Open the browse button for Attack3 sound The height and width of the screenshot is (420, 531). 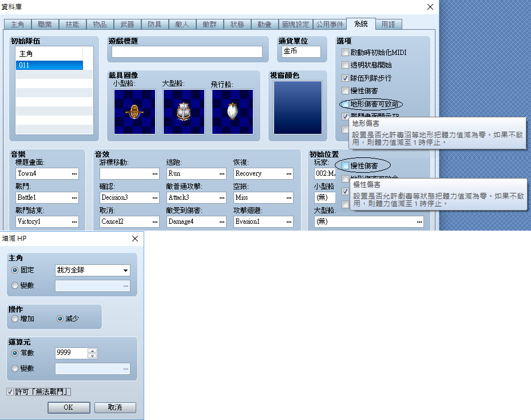[x=222, y=198]
